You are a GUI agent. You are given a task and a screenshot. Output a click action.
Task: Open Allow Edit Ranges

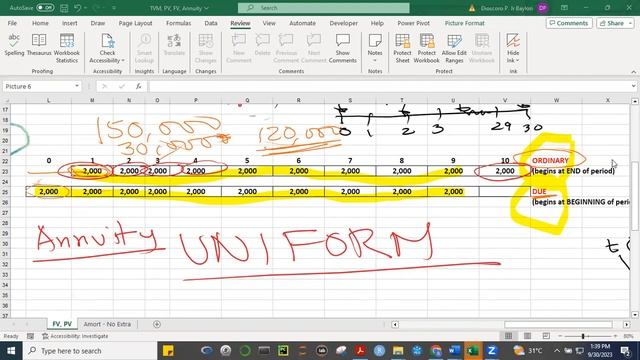[x=454, y=48]
